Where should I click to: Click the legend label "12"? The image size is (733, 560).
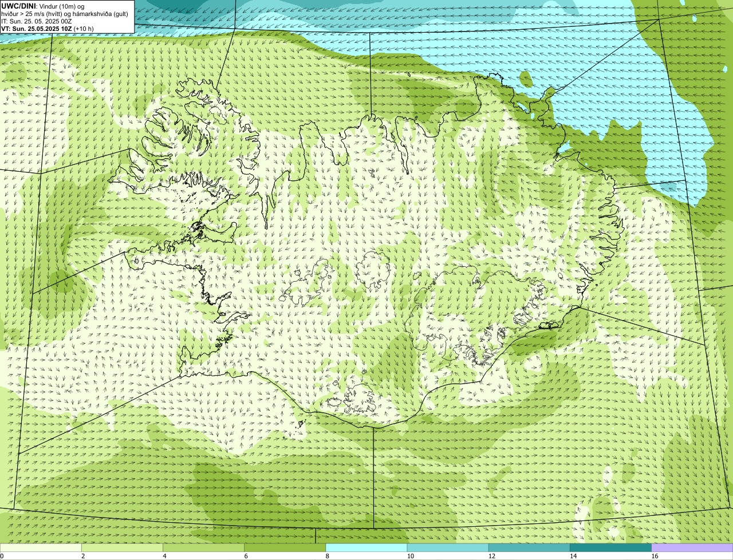[491, 556]
